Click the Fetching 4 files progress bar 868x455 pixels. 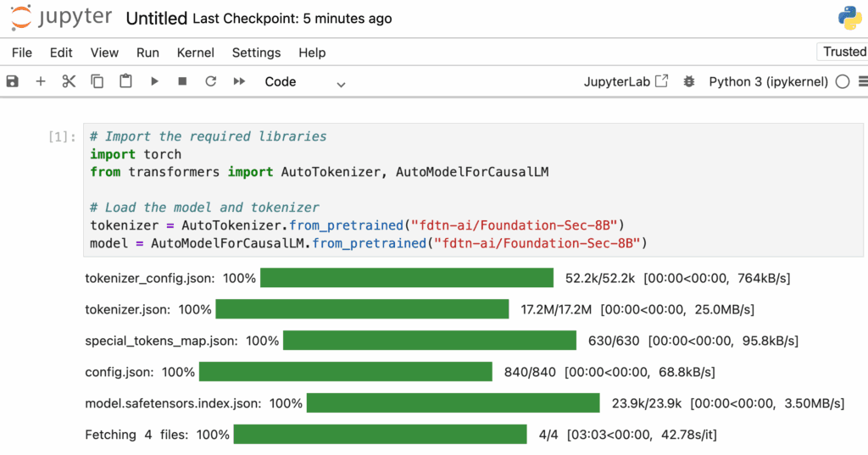click(381, 434)
